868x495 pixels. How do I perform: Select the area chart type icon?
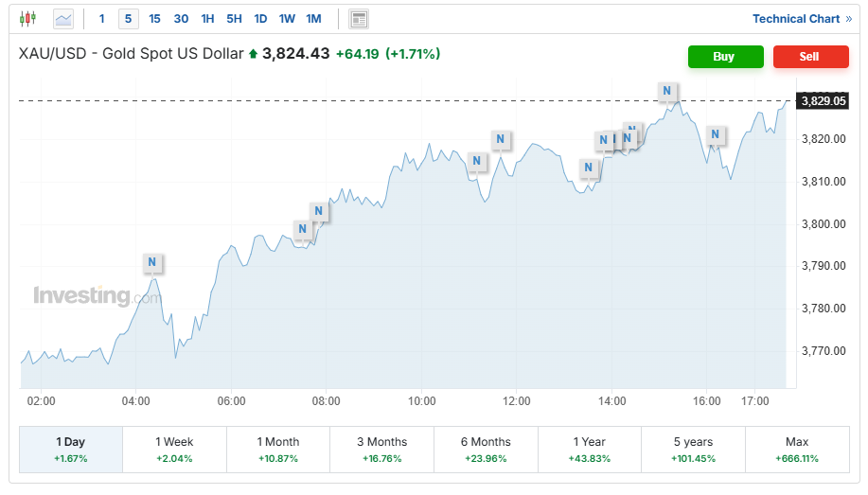(63, 18)
